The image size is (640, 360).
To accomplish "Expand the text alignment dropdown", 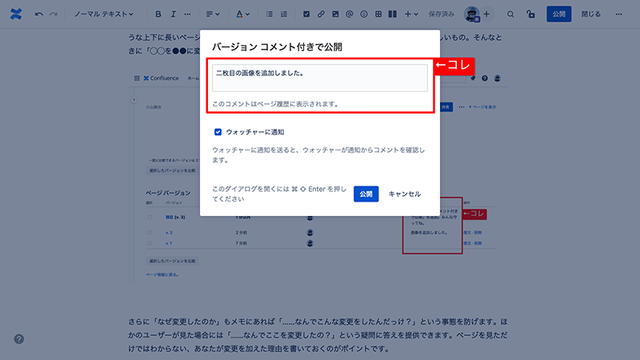I will point(213,14).
